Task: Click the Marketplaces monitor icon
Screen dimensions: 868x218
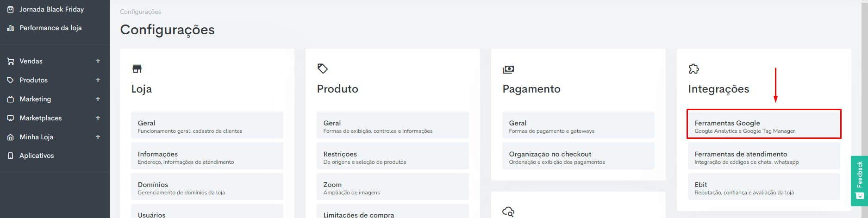Action: (x=10, y=118)
